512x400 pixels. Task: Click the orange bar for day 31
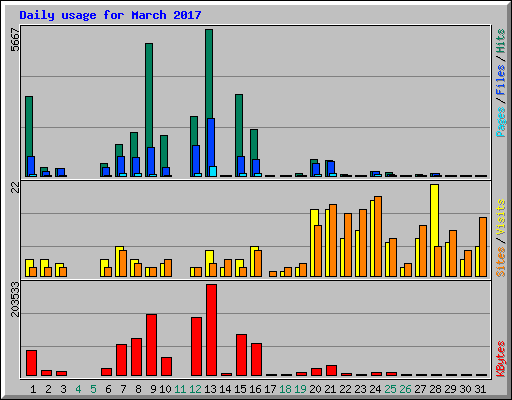[483, 247]
